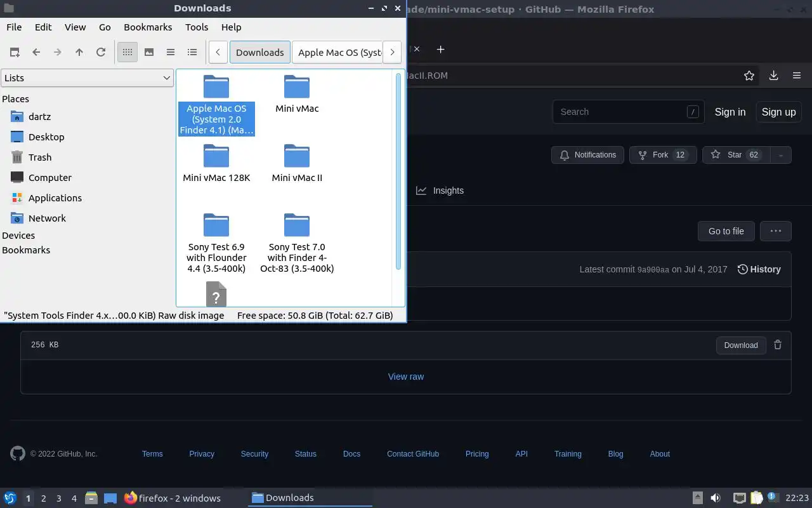Open the Edit menu
The width and height of the screenshot is (812, 508).
[43, 27]
